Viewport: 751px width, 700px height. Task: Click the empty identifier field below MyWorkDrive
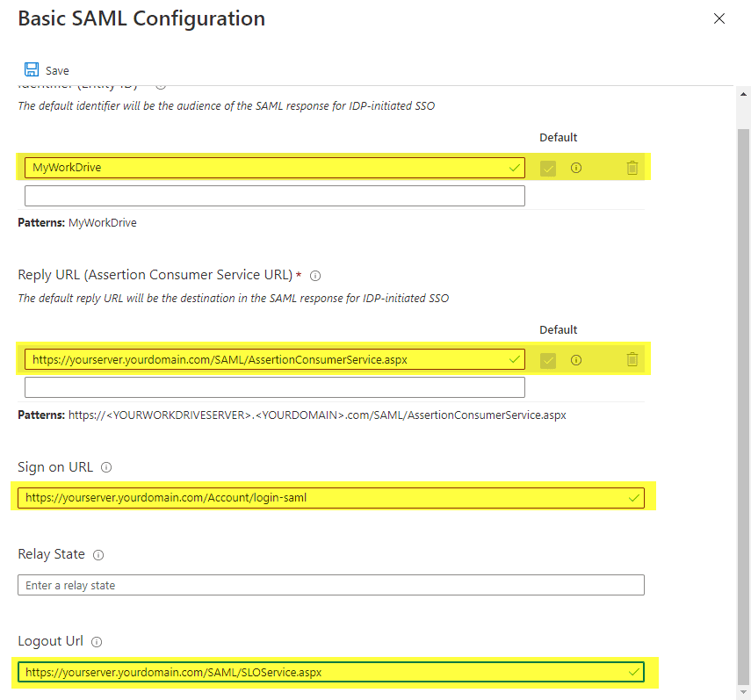coord(274,196)
